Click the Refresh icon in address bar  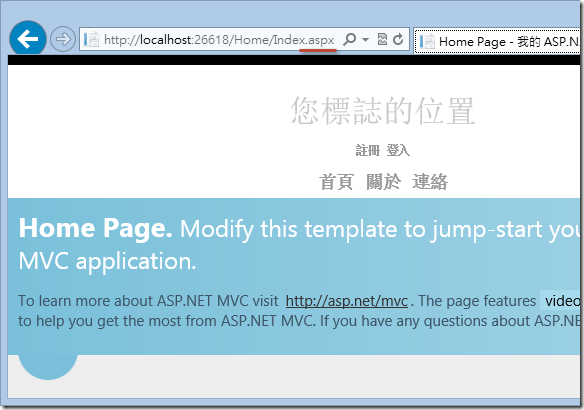[398, 39]
